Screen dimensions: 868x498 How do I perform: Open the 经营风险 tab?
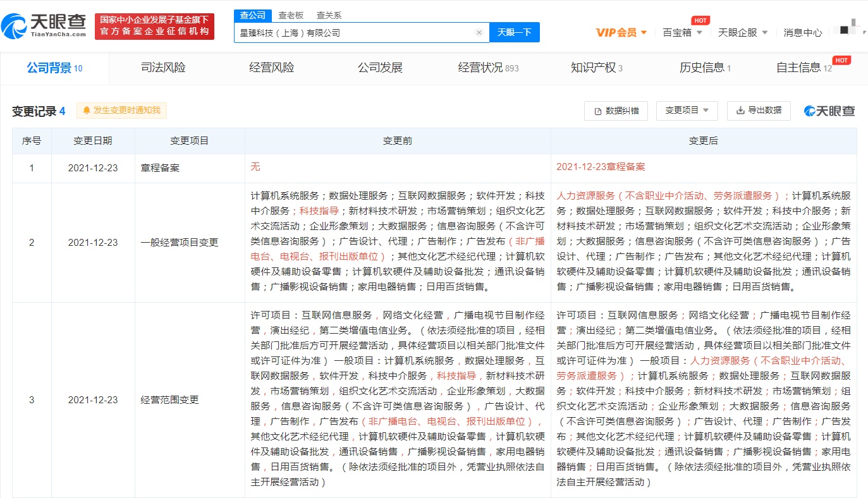(272, 68)
